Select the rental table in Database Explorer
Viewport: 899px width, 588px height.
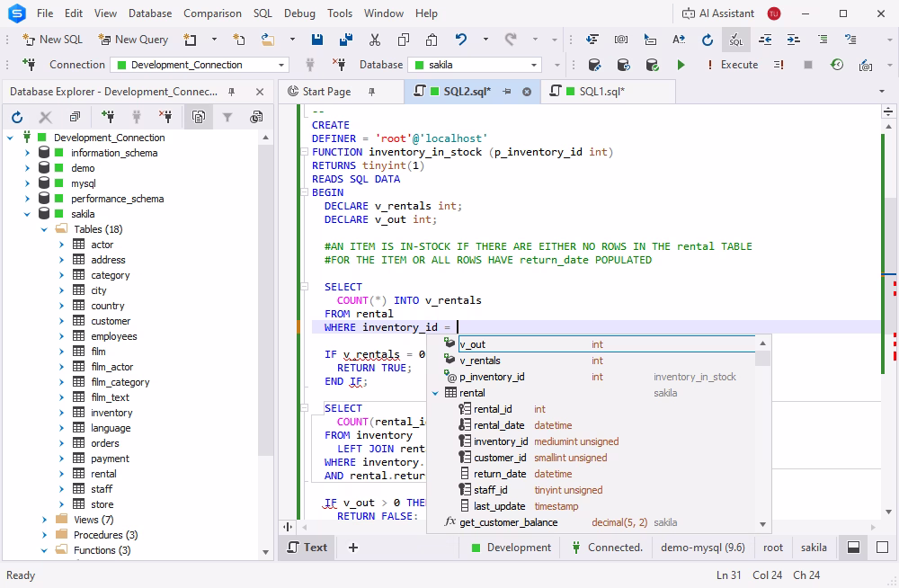point(103,474)
